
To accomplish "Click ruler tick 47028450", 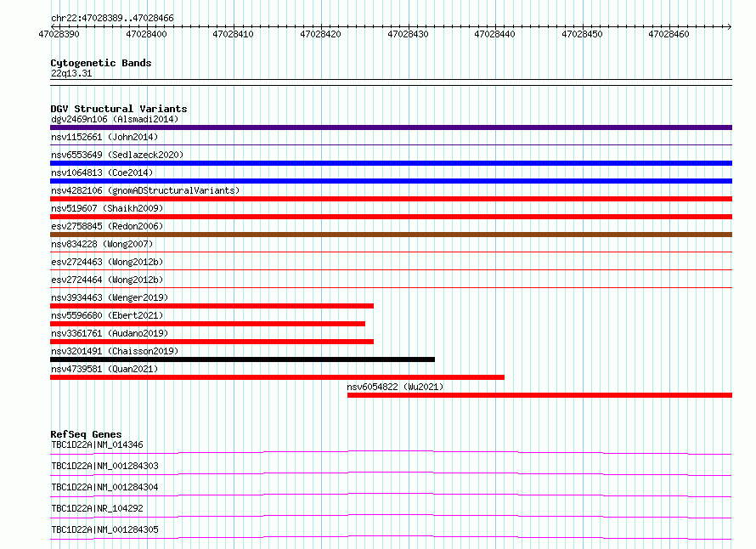I will [582, 34].
